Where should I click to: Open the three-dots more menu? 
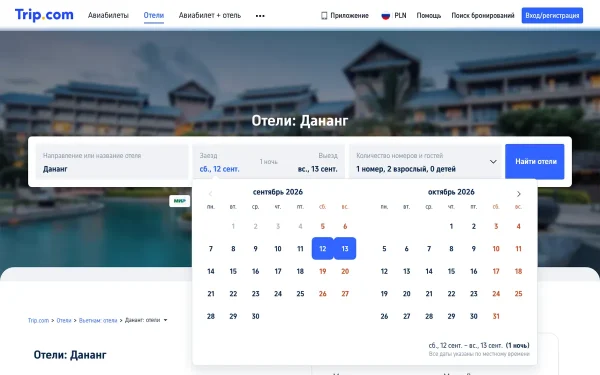tap(260, 16)
